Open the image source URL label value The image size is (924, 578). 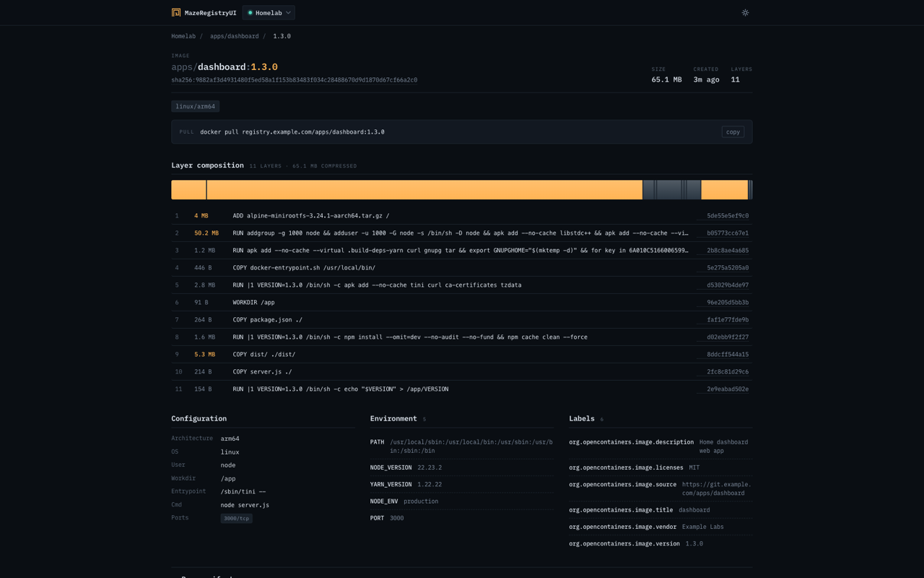pyautogui.click(x=717, y=489)
